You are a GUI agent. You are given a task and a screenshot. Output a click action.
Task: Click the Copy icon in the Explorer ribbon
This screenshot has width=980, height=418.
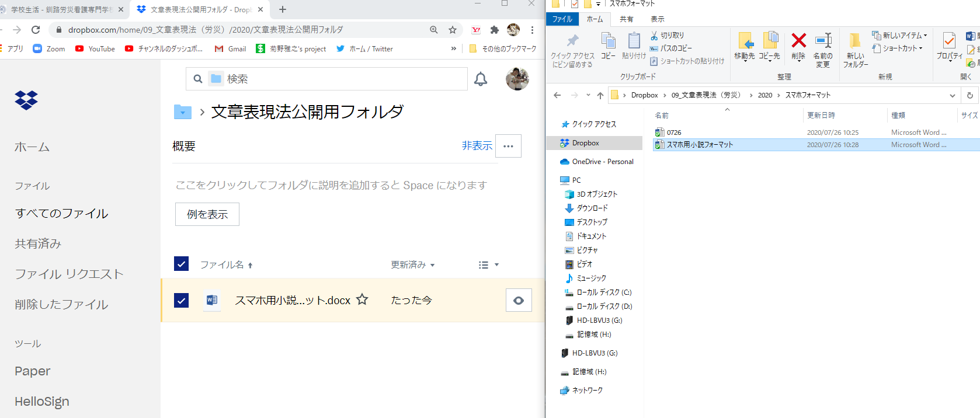(x=608, y=46)
